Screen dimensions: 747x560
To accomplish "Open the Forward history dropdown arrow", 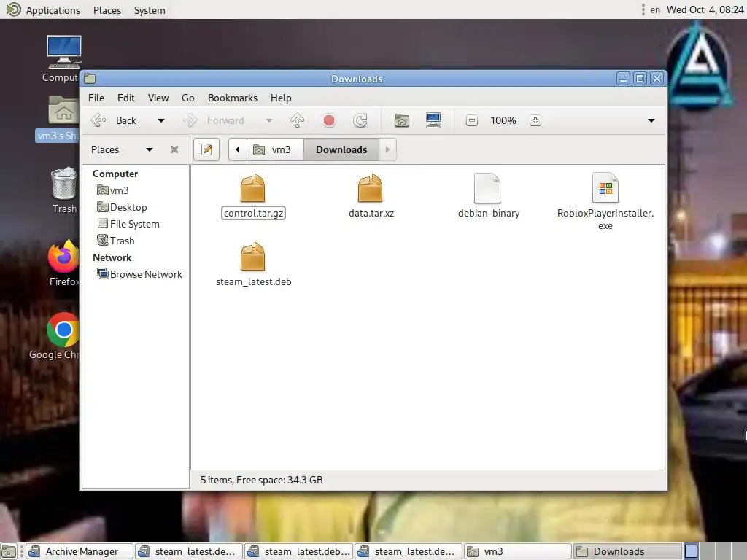I will 269,120.
